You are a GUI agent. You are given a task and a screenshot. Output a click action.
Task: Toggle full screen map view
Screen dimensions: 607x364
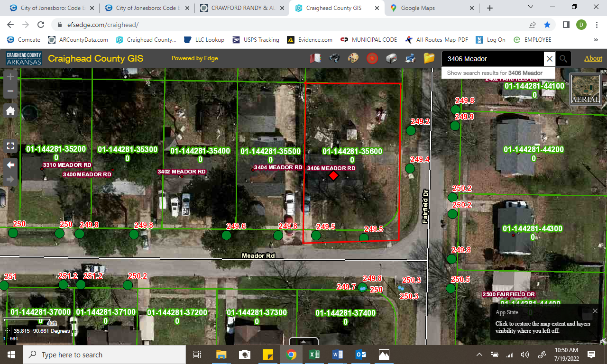click(10, 146)
